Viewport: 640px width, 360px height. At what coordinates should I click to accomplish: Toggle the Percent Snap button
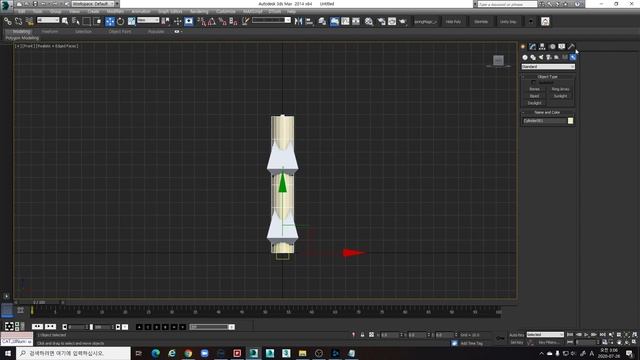(x=222, y=21)
